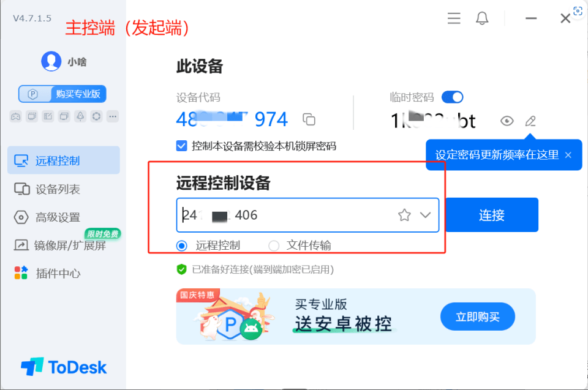
Task: Click the ToDesk logo
Action: point(64,366)
